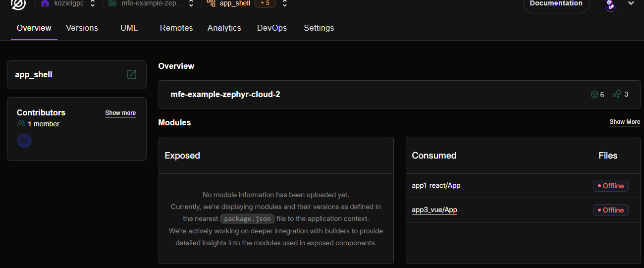This screenshot has width=644, height=268.
Task: Click mfe-example-zephyr-cloud-2 overview row
Action: pyautogui.click(x=399, y=94)
